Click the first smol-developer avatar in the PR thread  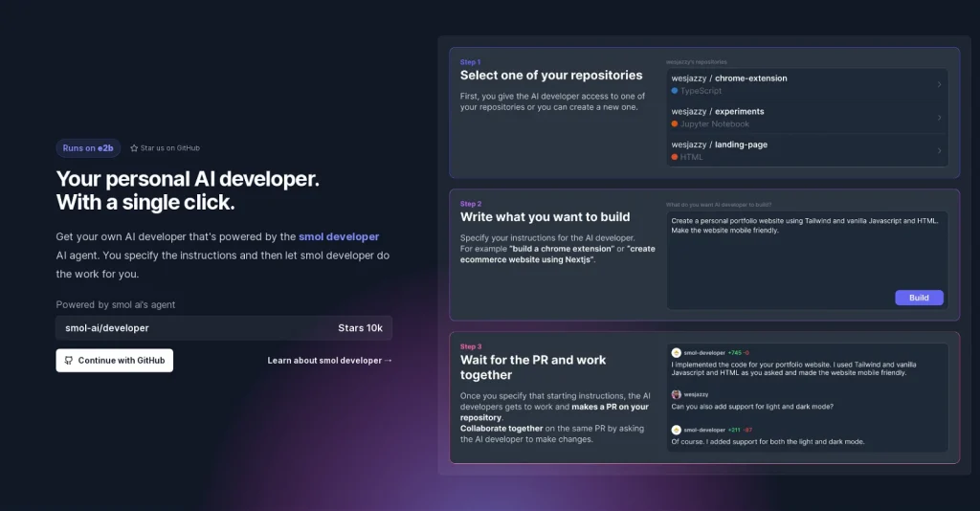(677, 353)
